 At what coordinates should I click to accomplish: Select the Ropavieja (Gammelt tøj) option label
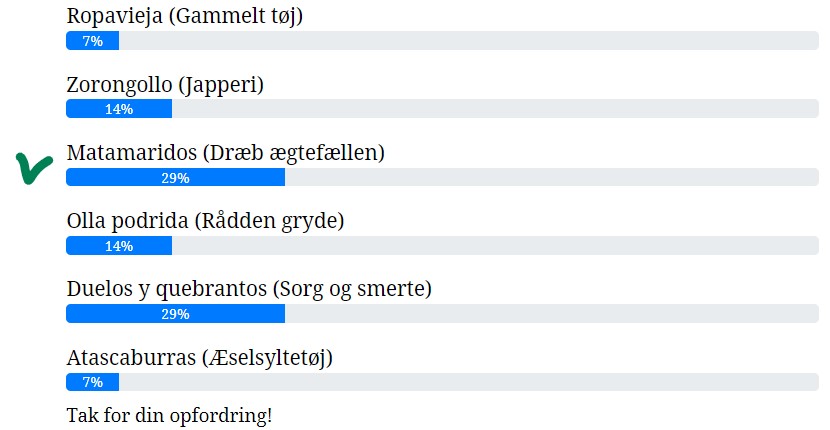[184, 16]
